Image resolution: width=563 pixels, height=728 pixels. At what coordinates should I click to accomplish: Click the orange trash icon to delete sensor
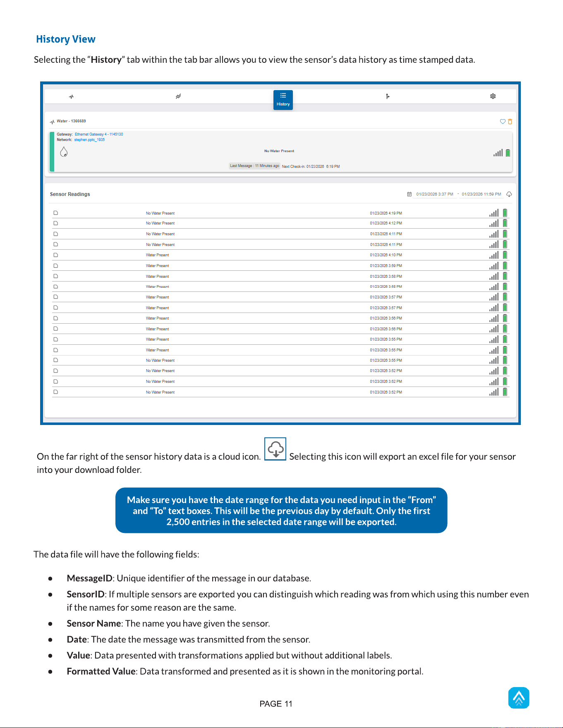[x=510, y=122]
